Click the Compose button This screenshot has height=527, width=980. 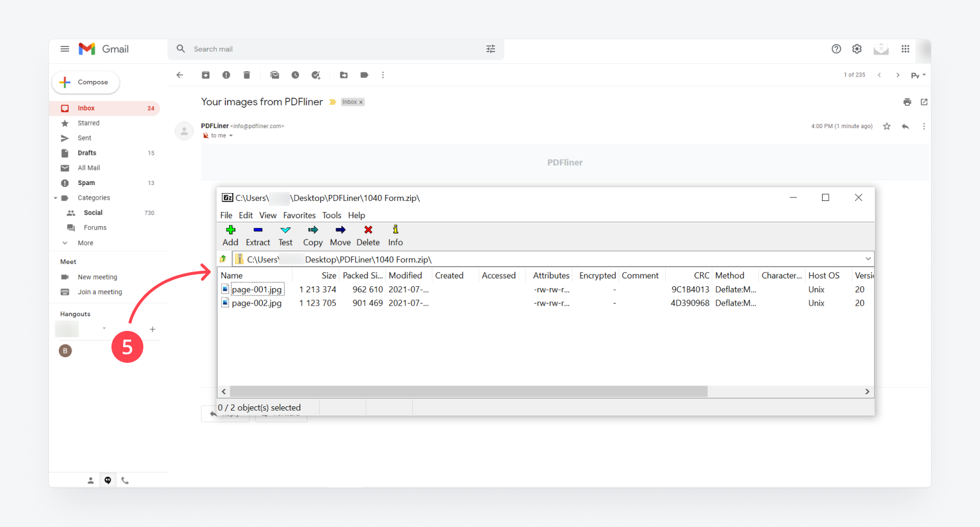86,82
